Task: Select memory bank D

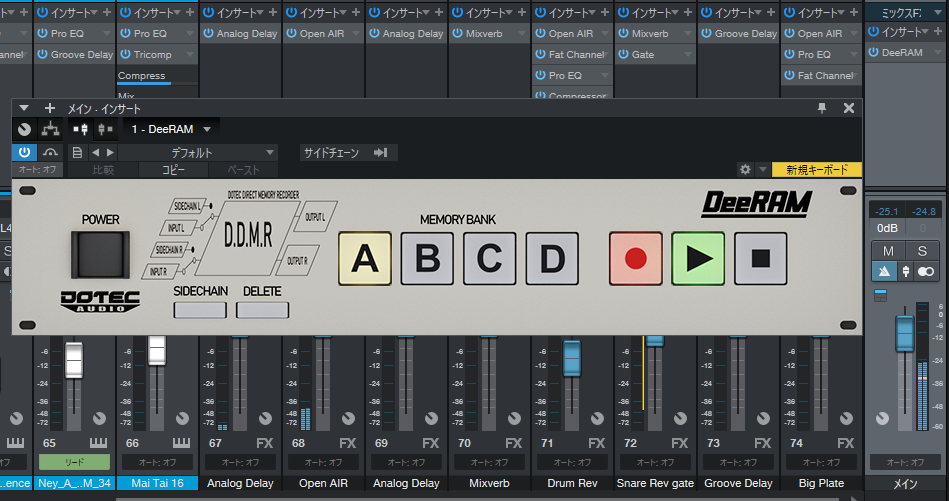Action: point(552,258)
